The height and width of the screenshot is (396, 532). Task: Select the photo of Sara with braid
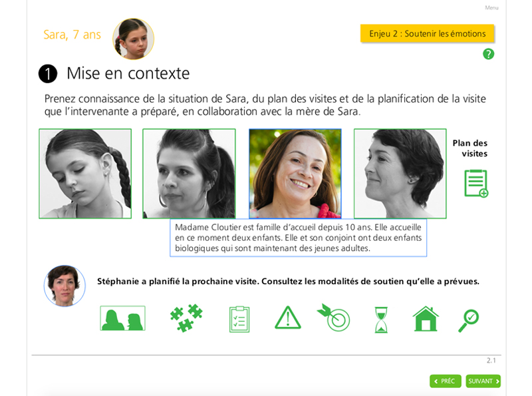pos(85,174)
